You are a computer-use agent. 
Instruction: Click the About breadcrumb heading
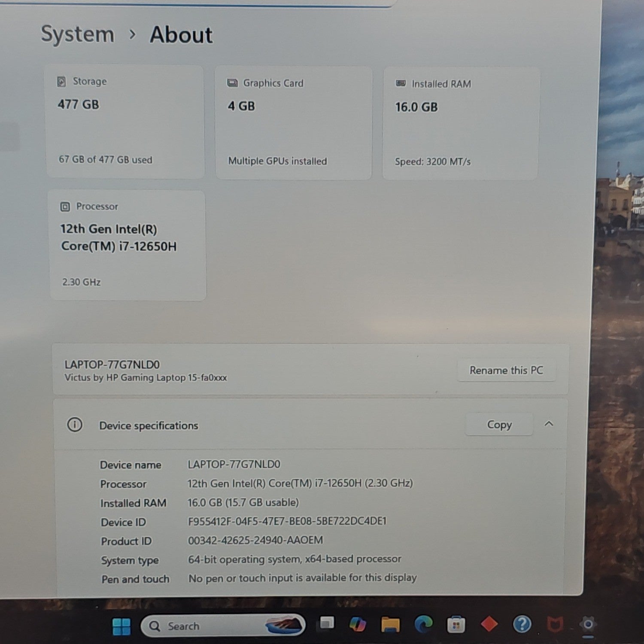click(x=181, y=35)
